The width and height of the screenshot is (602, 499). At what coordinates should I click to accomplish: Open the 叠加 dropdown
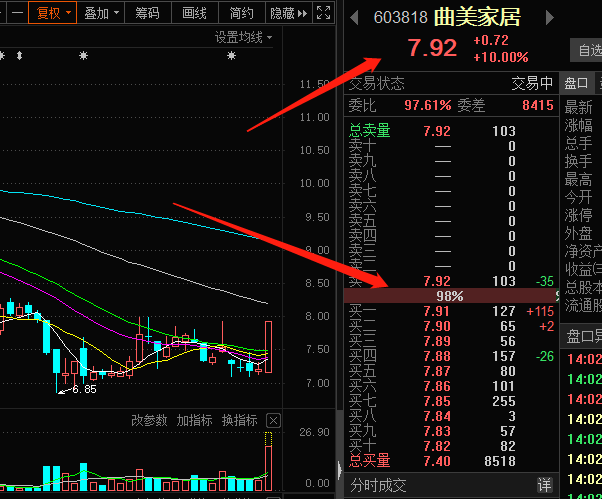pyautogui.click(x=101, y=13)
